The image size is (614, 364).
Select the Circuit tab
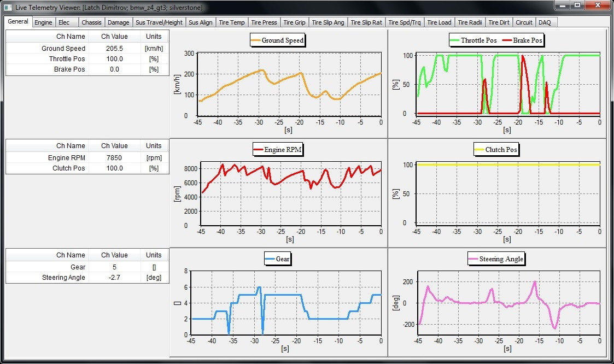tap(524, 22)
